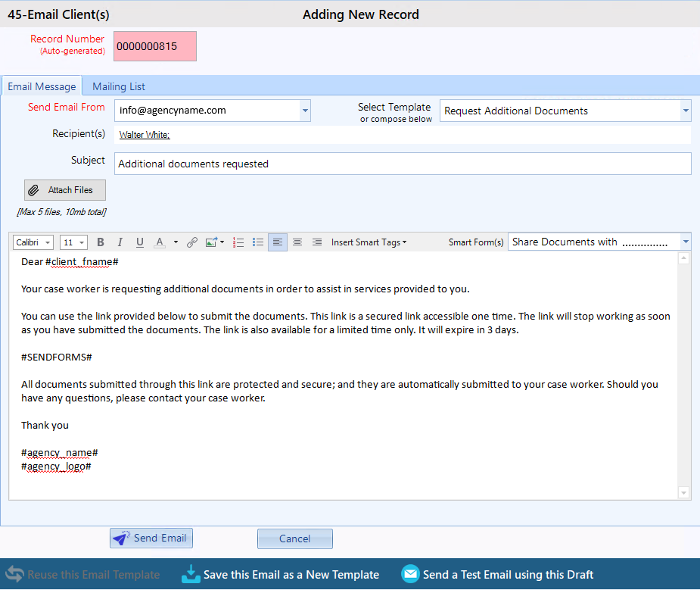Click the message body scrollbar down arrow
The width and height of the screenshot is (700, 590).
[x=683, y=492]
